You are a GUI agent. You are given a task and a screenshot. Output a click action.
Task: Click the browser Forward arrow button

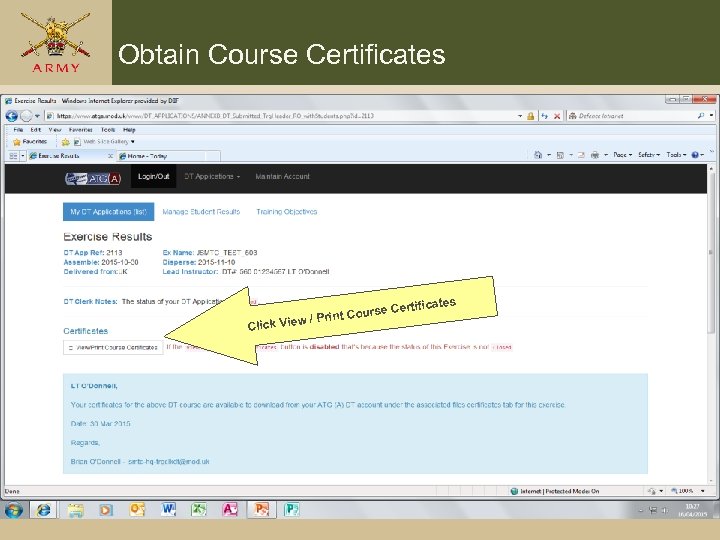point(26,116)
